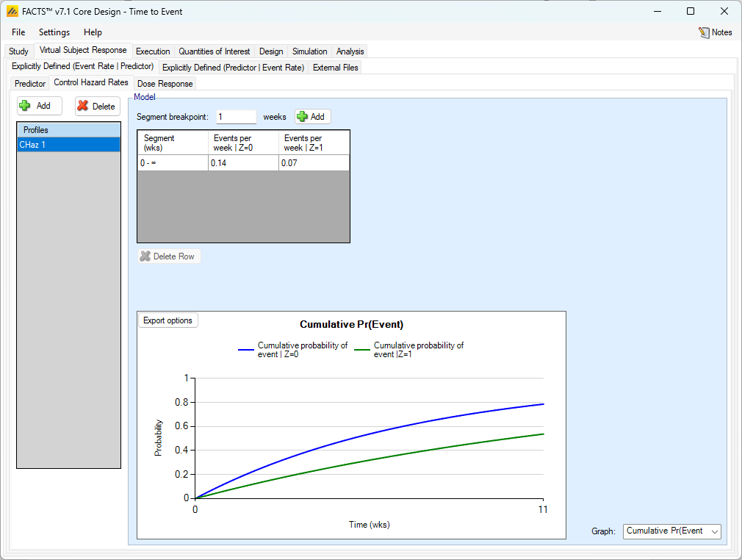Open the External Files tab
The width and height of the screenshot is (742, 560).
coord(335,68)
